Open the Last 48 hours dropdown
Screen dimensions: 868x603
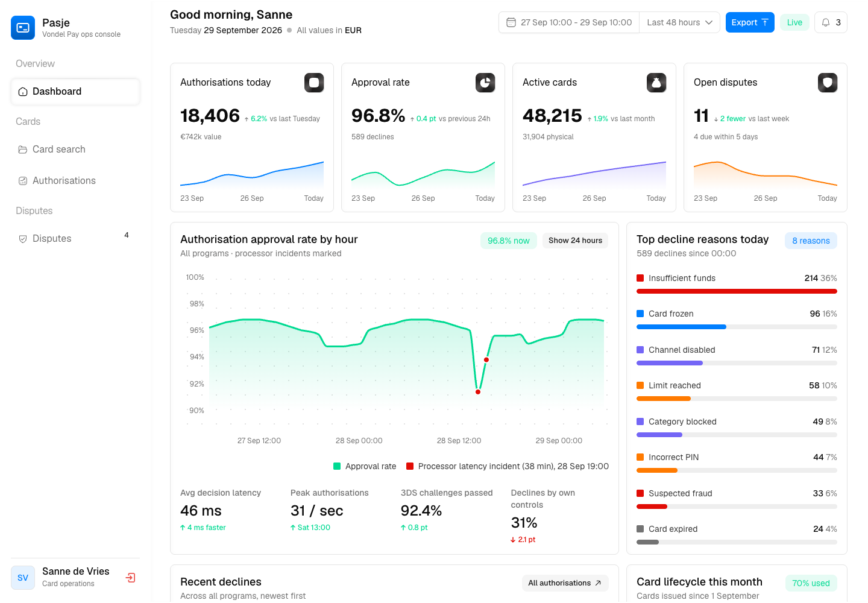679,22
